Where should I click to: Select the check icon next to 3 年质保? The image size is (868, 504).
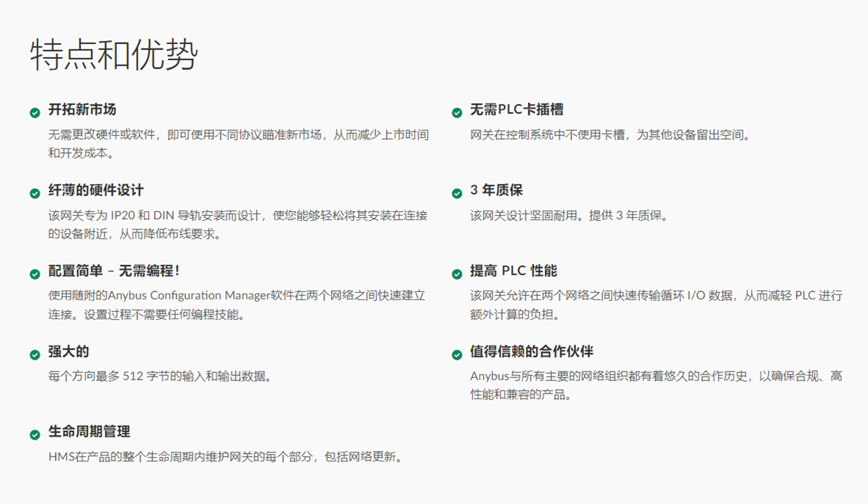457,194
